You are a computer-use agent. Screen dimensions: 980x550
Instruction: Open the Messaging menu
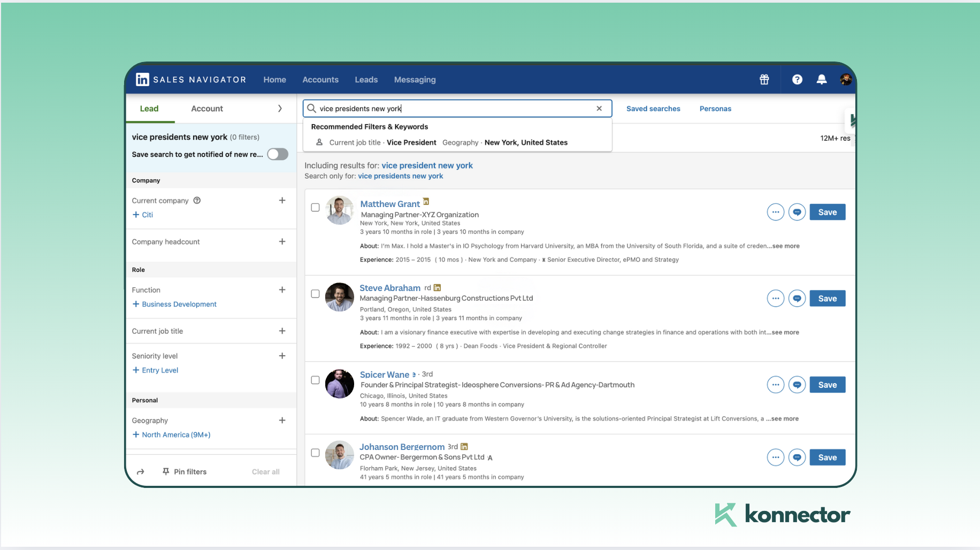[415, 80]
